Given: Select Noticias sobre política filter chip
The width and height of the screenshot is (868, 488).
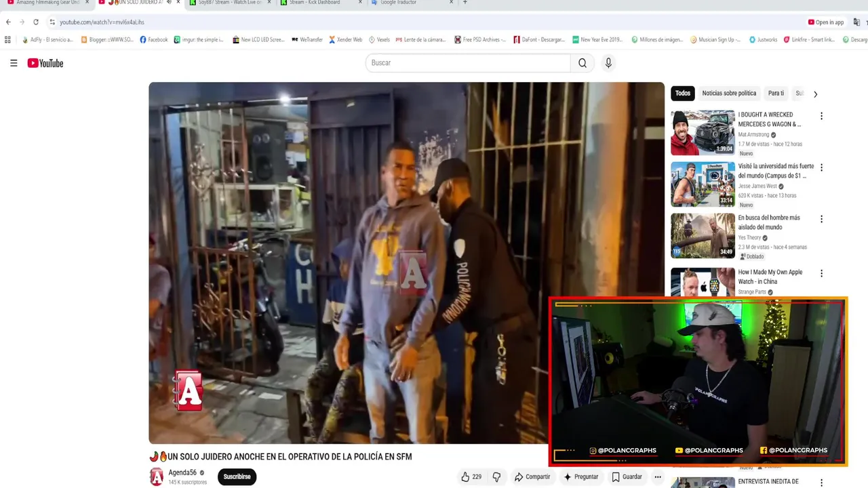Looking at the screenshot, I should 729,94.
